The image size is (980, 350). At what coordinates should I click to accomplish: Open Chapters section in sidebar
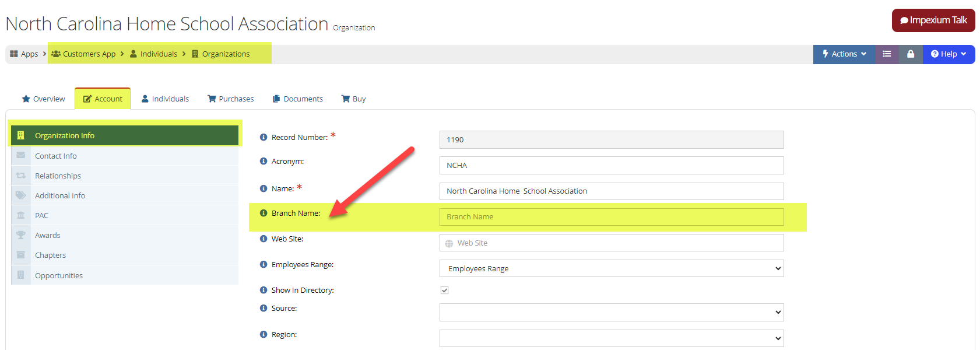click(x=125, y=255)
